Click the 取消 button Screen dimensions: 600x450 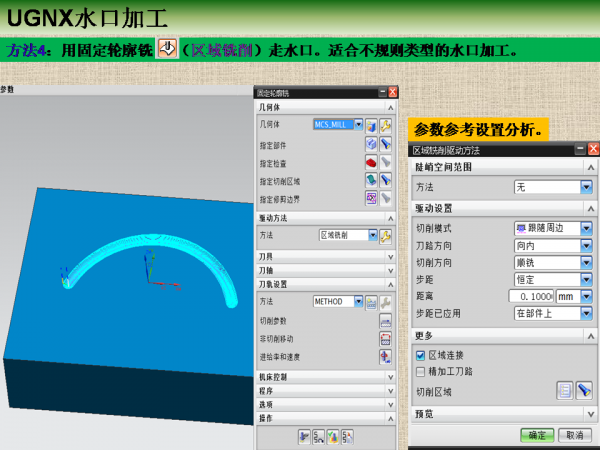[x=575, y=435]
